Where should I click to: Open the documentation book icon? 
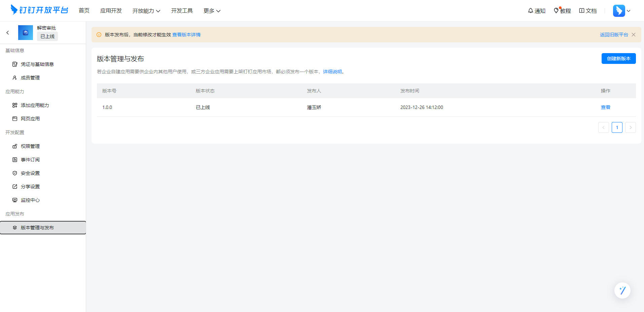coord(581,11)
